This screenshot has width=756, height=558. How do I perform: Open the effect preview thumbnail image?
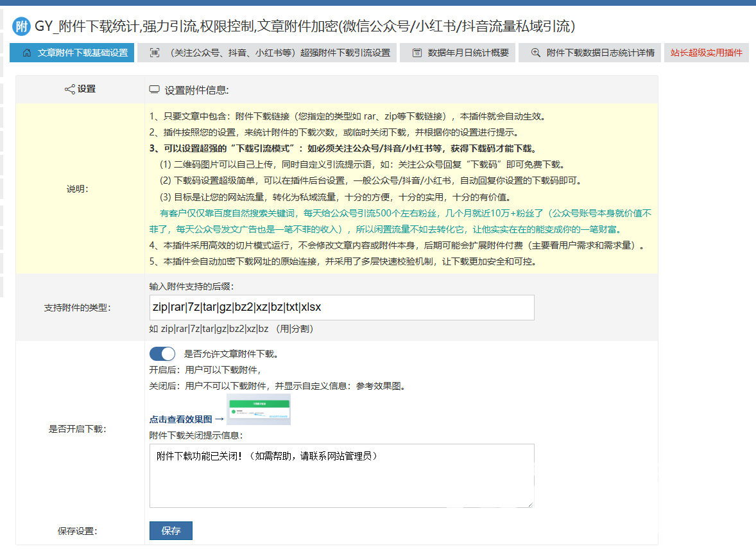(x=259, y=410)
